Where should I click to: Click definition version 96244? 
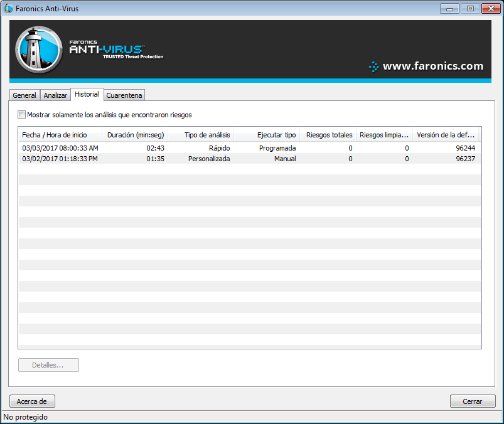[x=466, y=148]
